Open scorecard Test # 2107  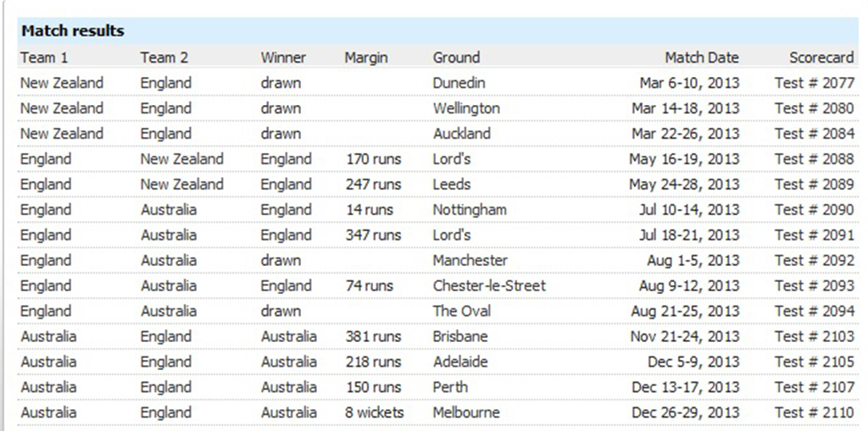pos(815,387)
